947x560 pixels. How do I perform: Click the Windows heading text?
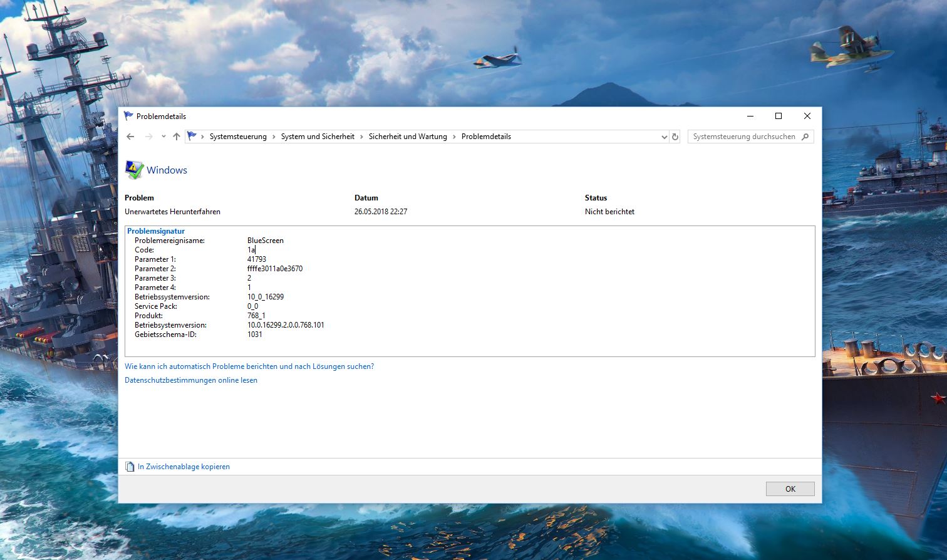pyautogui.click(x=167, y=170)
